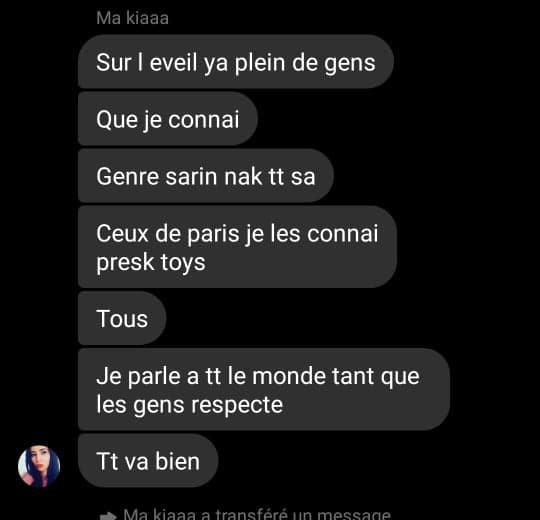Screen dimensions: 540x520
Task: Click the word 'sarin' in the message
Action: (x=191, y=177)
